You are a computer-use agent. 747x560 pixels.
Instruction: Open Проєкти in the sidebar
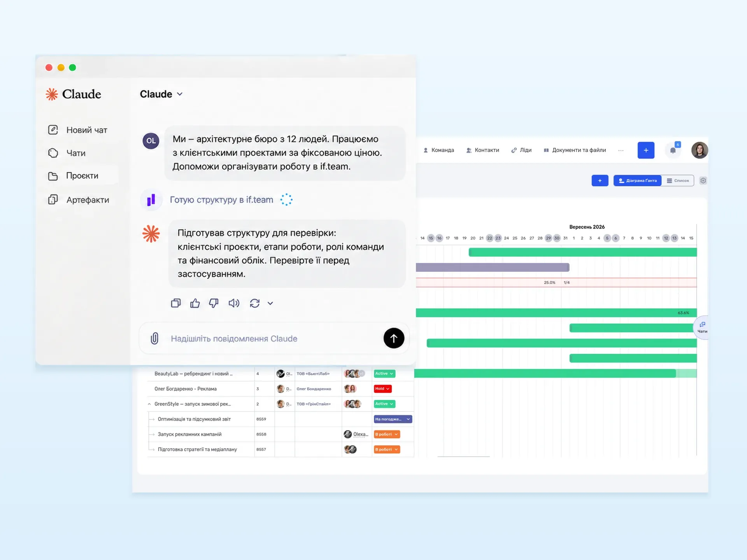coord(74,176)
